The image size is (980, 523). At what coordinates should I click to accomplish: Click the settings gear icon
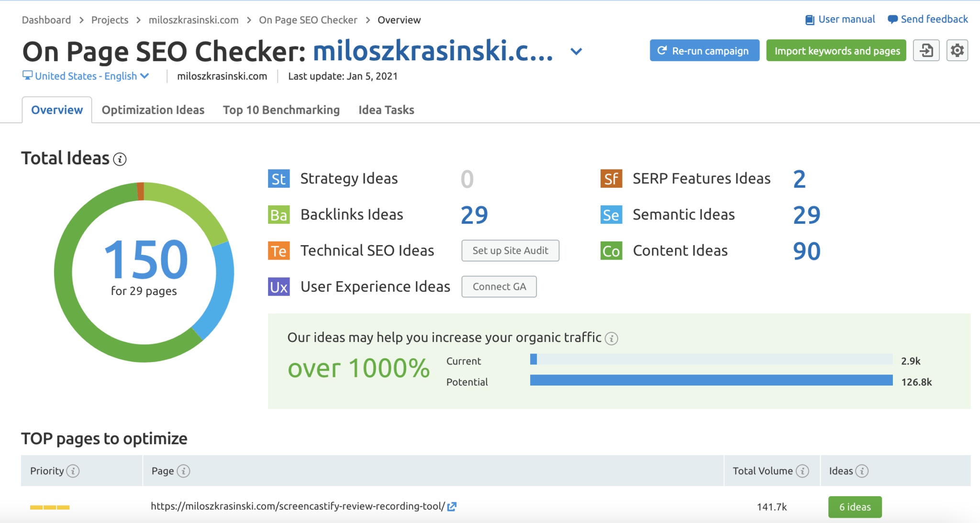pos(957,50)
